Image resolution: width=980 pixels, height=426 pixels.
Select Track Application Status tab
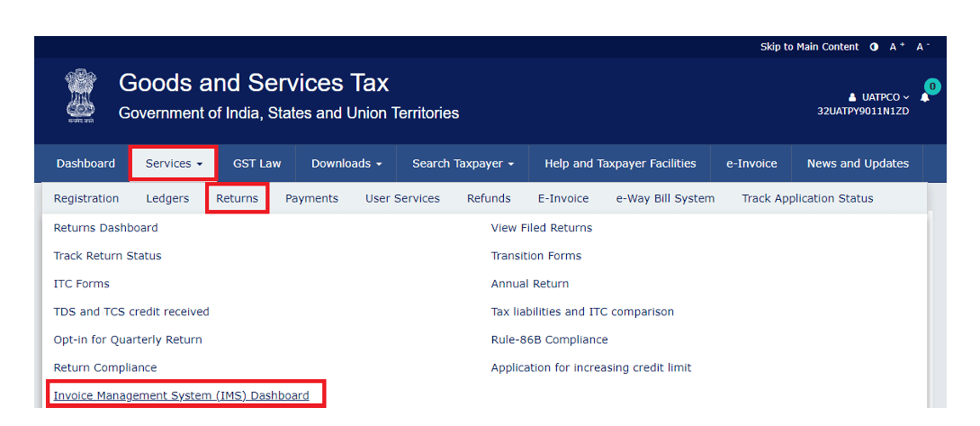[x=807, y=198]
